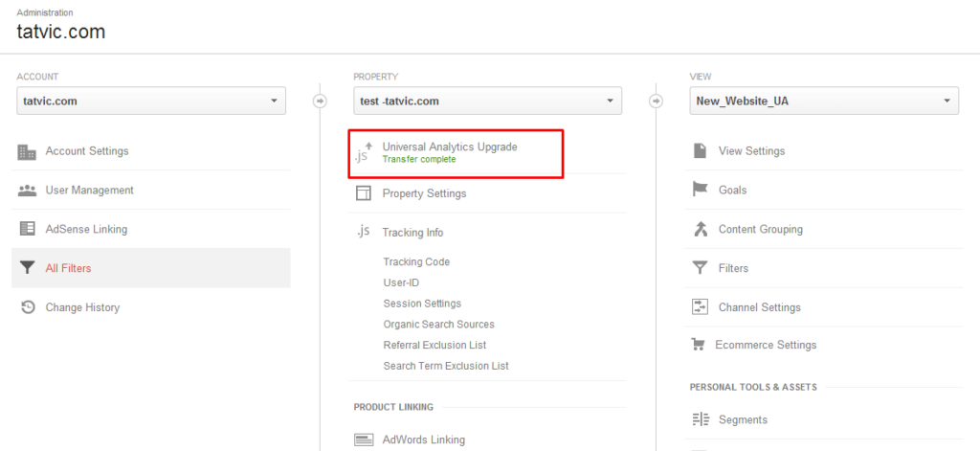Open Referral Exclusion List
Screen dimensions: 980x451
(x=435, y=345)
